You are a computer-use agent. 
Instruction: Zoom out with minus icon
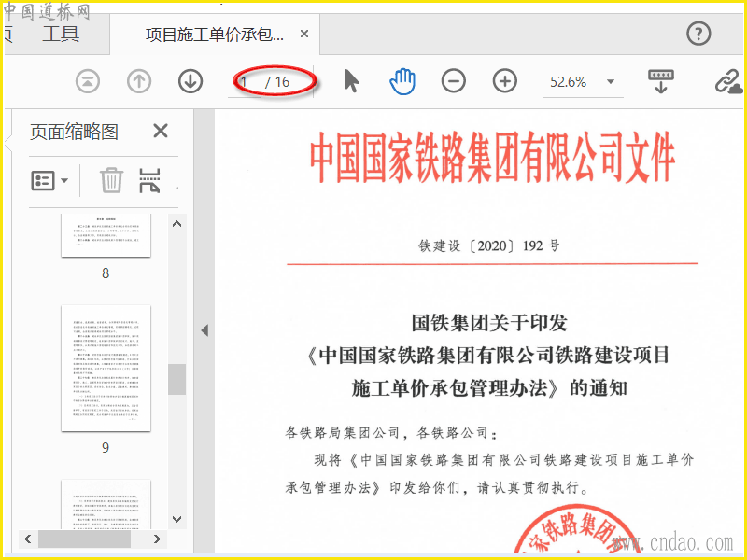(454, 81)
